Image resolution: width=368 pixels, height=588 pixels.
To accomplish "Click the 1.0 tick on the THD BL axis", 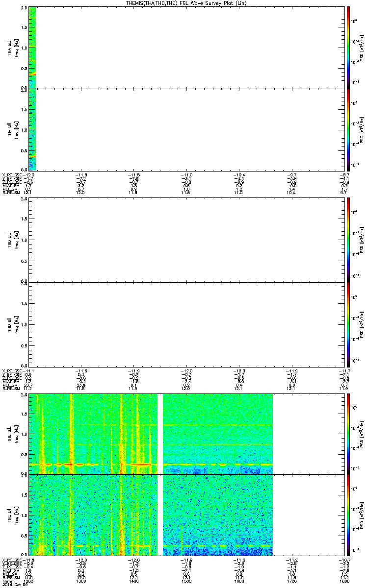I will click(24, 240).
